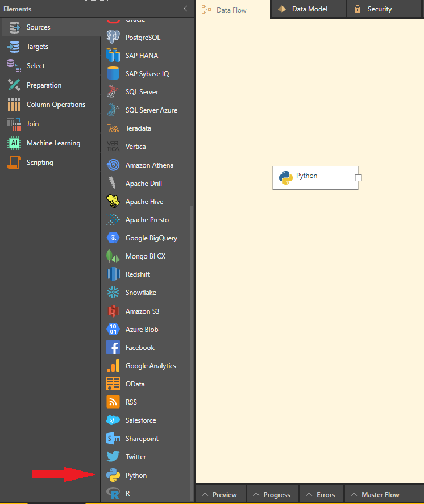424x504 pixels.
Task: Pick the Salesforce cloud icon
Action: 113,420
